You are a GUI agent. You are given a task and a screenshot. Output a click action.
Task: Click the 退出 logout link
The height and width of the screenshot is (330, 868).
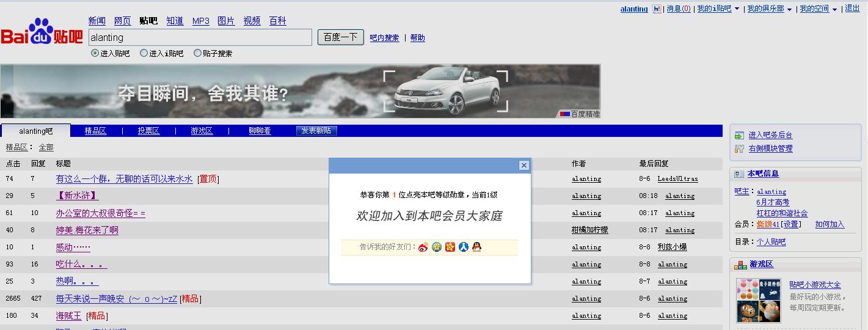852,9
